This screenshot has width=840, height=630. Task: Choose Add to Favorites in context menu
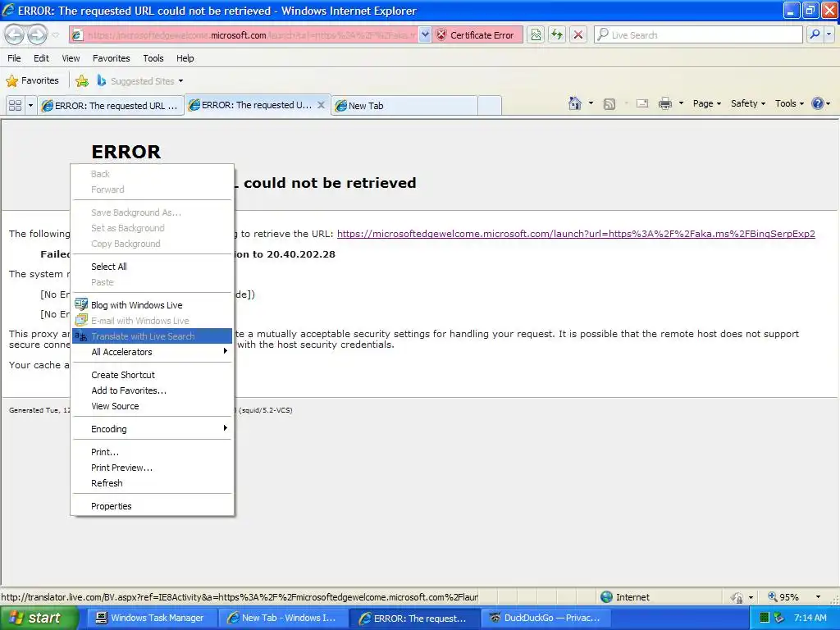coord(152,390)
